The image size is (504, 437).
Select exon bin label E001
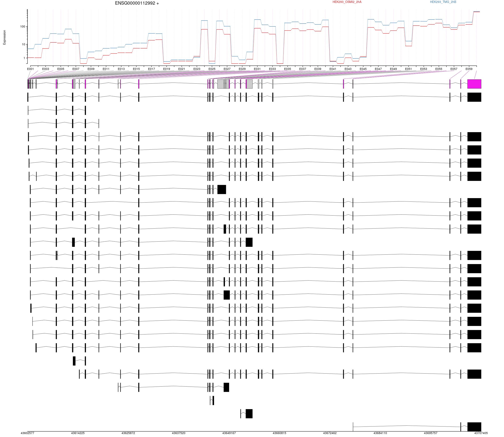pos(30,69)
